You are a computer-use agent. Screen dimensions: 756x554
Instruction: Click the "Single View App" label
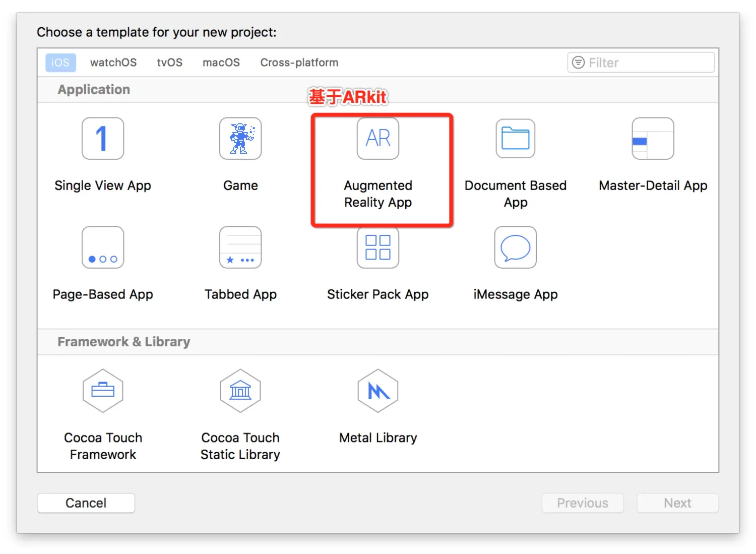(x=103, y=186)
